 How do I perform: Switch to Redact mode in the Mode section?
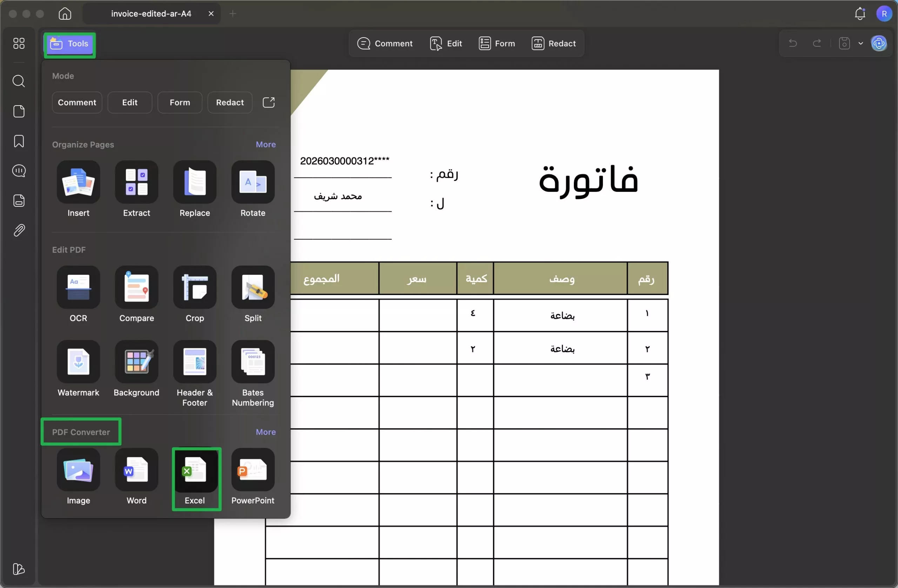click(229, 102)
